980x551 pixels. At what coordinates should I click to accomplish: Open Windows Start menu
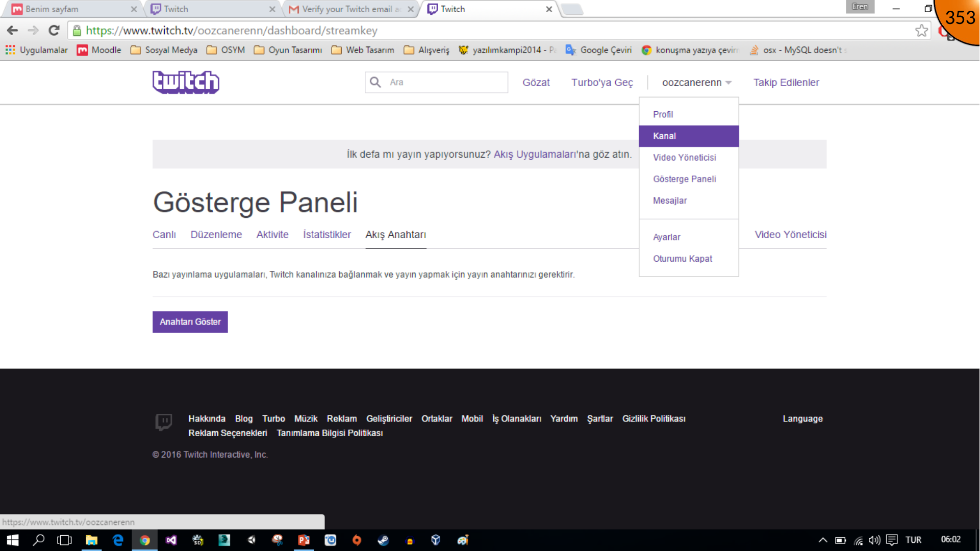[x=12, y=540]
